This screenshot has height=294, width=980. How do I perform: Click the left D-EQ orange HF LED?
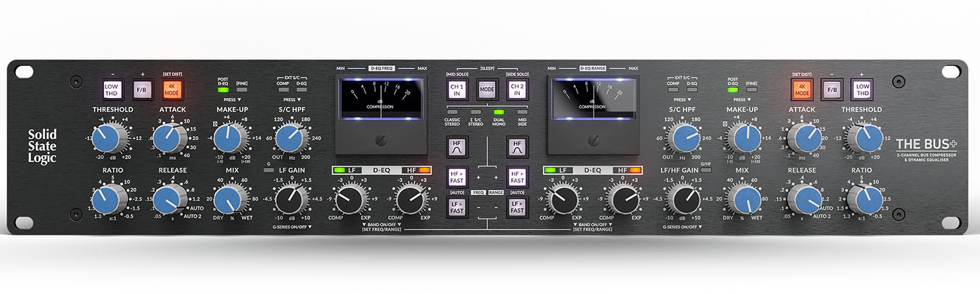[425, 169]
